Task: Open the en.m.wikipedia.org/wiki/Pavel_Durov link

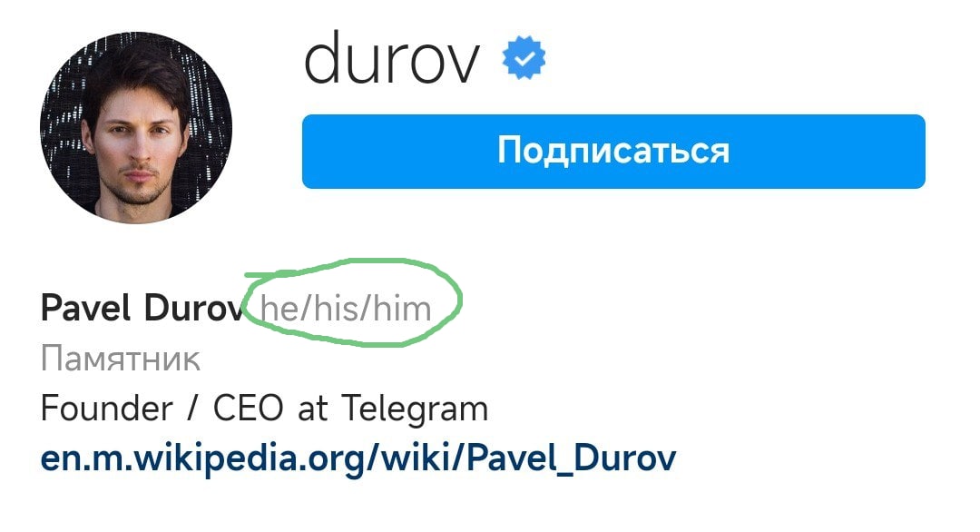Action: (358, 458)
